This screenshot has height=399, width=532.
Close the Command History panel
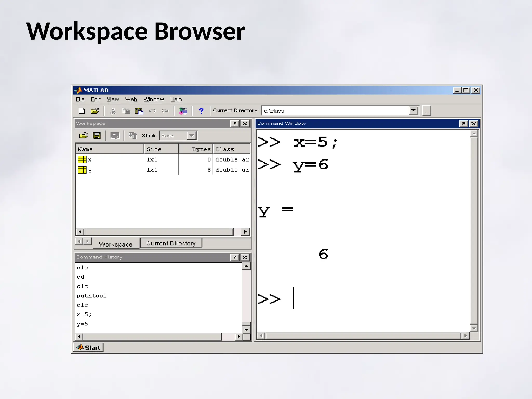(x=245, y=257)
